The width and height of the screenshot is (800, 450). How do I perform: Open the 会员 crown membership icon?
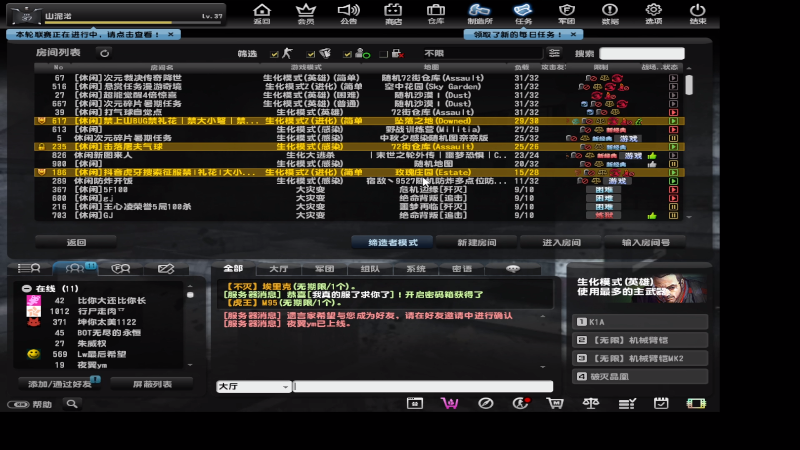[x=306, y=14]
